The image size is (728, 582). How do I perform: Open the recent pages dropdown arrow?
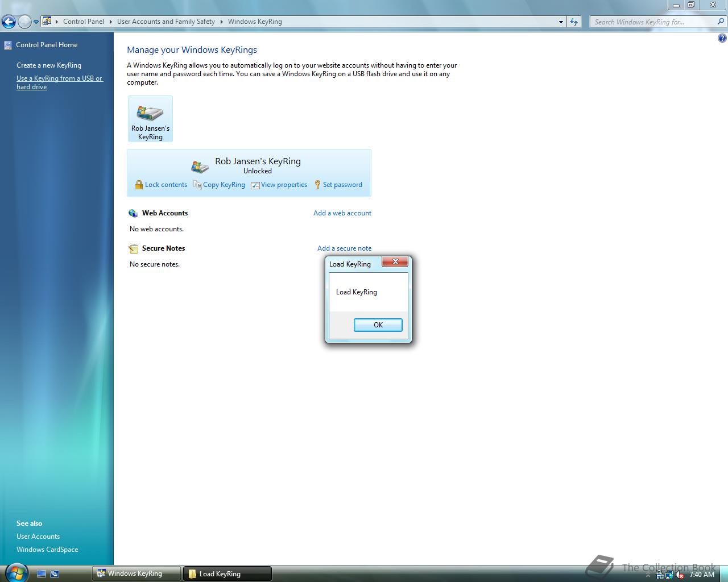point(36,22)
